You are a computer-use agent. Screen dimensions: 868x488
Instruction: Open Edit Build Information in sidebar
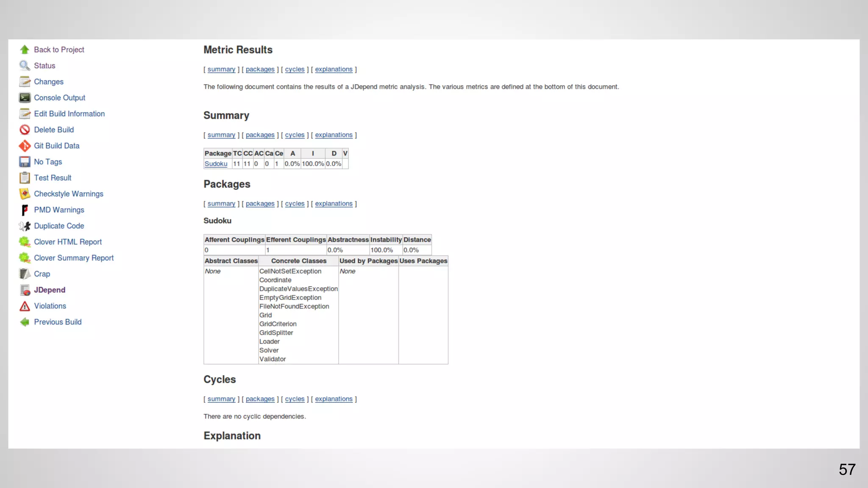coord(69,114)
